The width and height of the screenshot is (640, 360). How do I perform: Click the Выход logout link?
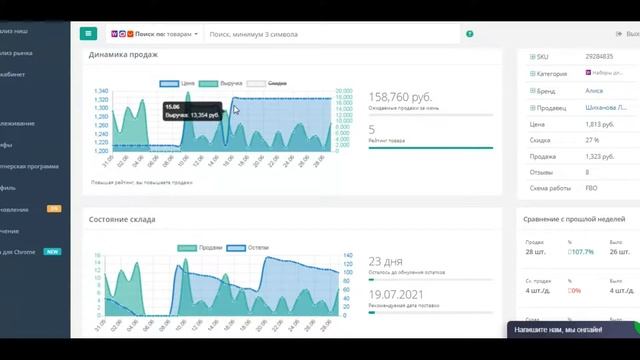coord(633,34)
